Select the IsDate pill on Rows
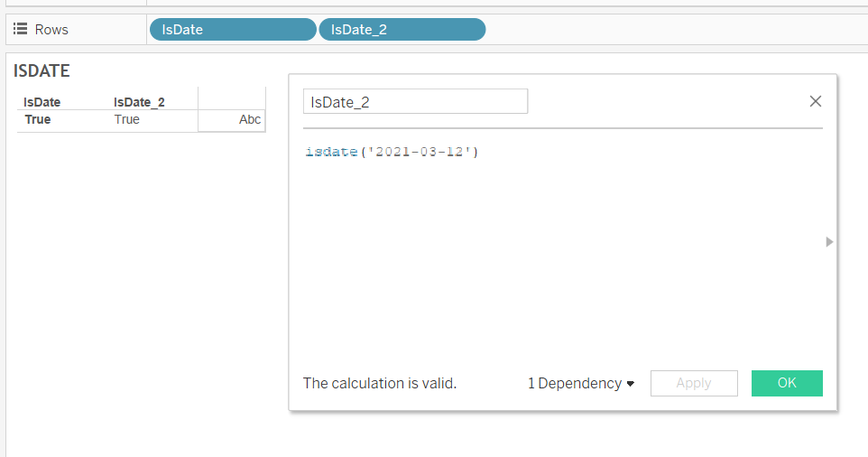Screen dimensions: 868x457 click(x=233, y=30)
